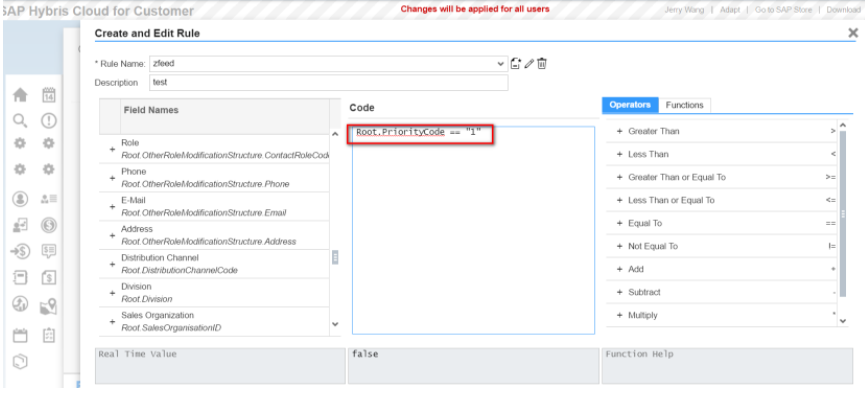Add the Address field via its plus sign

112,236
